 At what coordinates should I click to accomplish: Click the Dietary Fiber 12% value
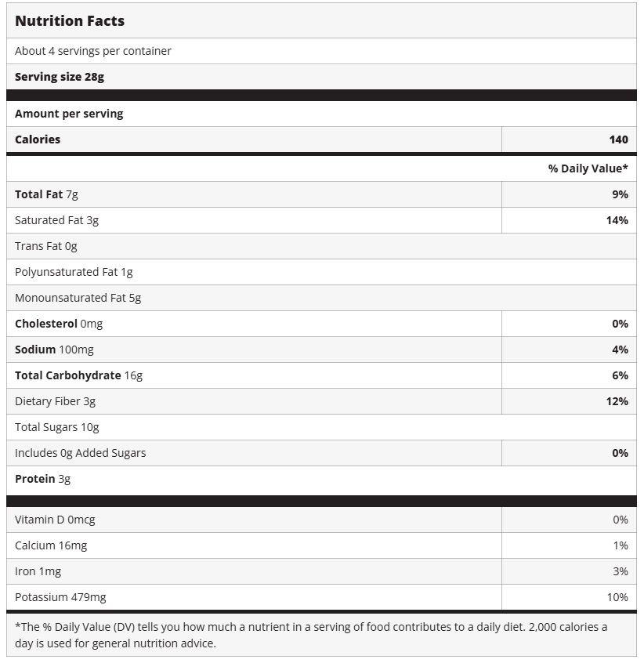(x=617, y=401)
